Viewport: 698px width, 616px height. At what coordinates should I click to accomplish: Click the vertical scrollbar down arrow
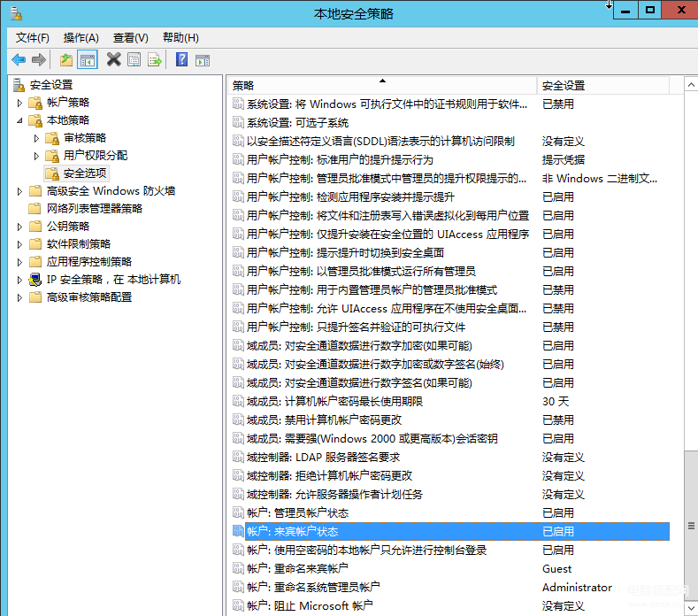click(x=691, y=607)
